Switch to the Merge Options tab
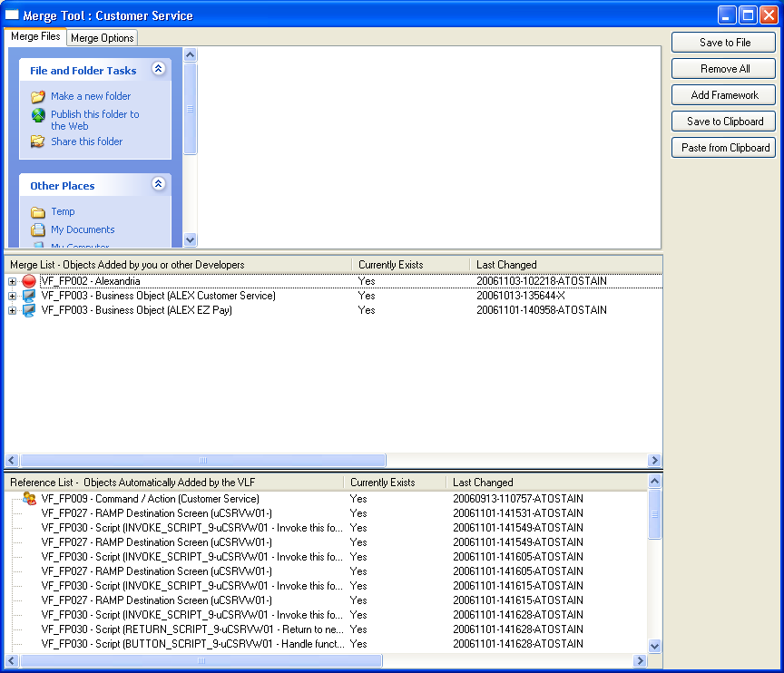The width and height of the screenshot is (784, 673). point(103,38)
